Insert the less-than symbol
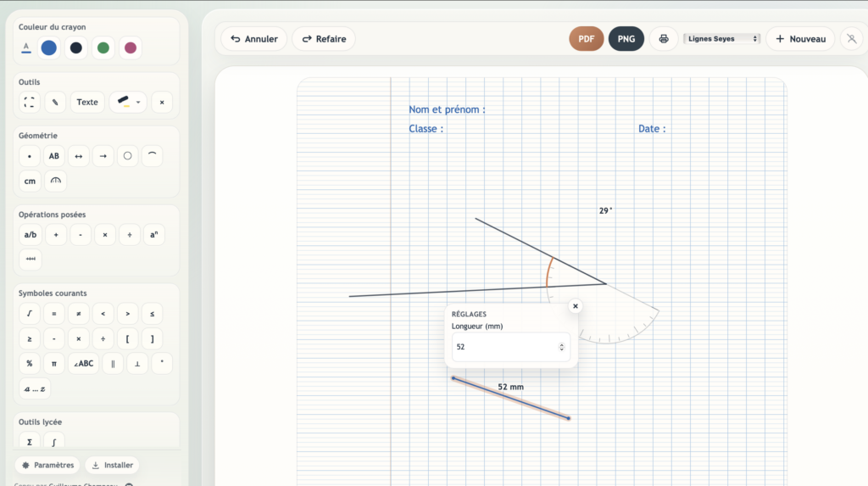The height and width of the screenshot is (486, 868). [x=103, y=314]
